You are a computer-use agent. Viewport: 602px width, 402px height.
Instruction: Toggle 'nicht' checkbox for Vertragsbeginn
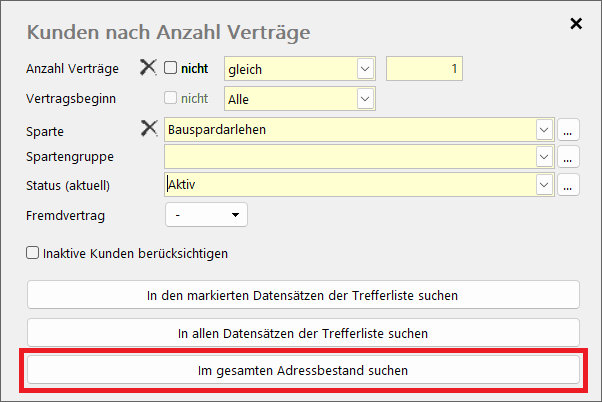point(170,98)
